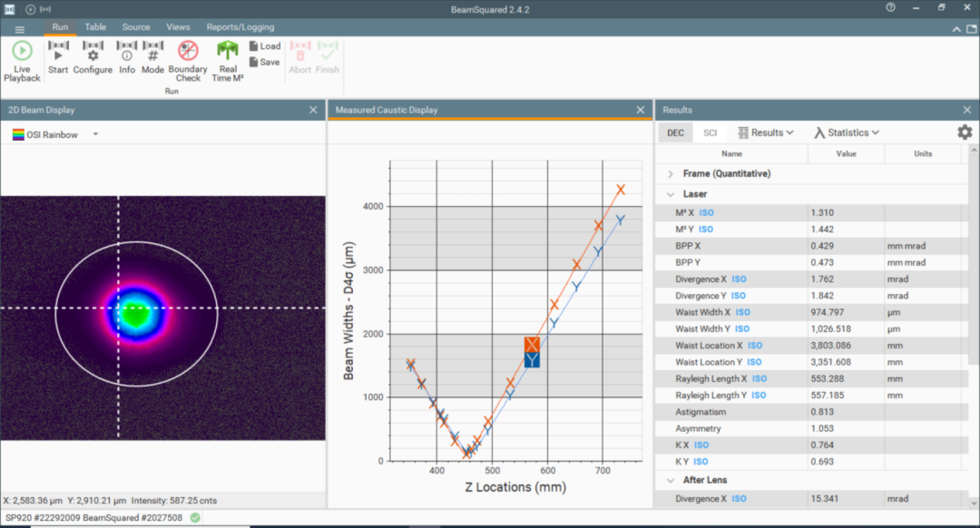980x528 pixels.
Task: Select the orange X marker in caustic plot
Action: coord(532,345)
